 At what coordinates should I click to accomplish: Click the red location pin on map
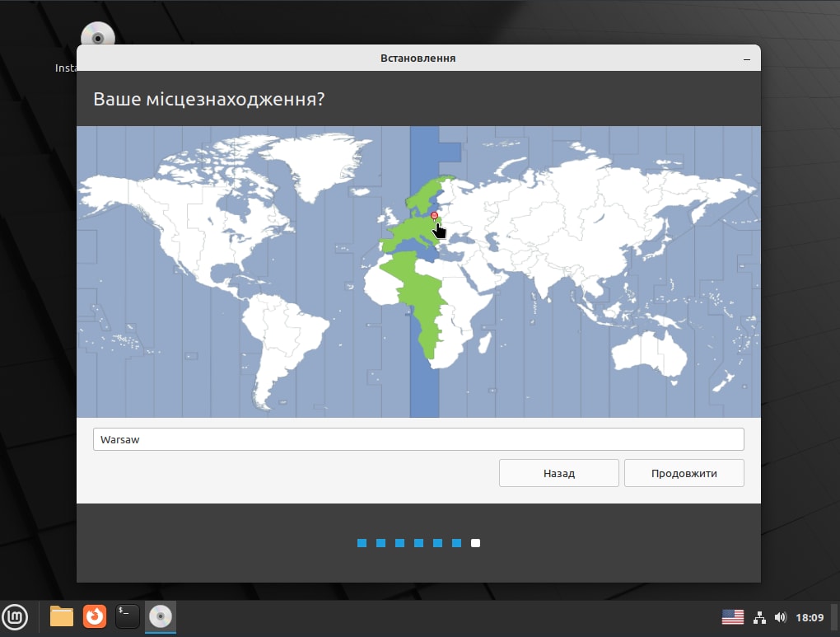(435, 216)
